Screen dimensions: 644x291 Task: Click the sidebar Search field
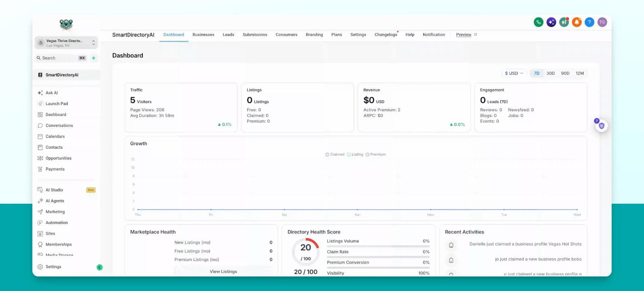61,58
